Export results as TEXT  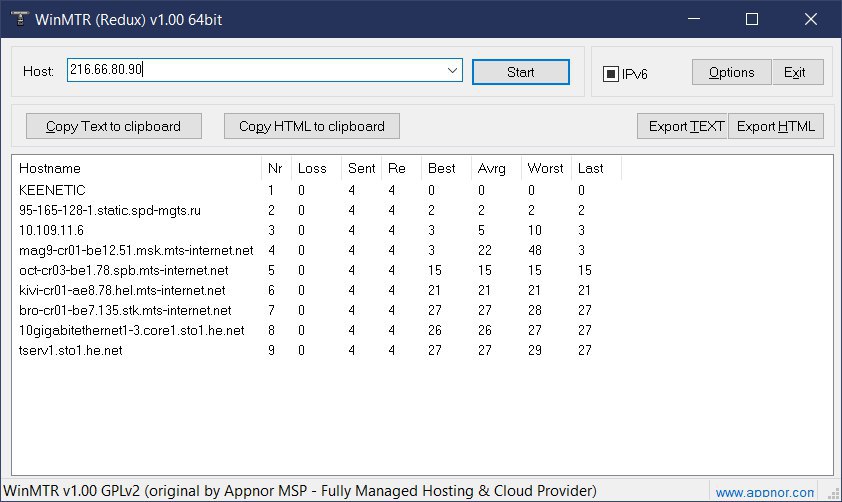(x=682, y=126)
